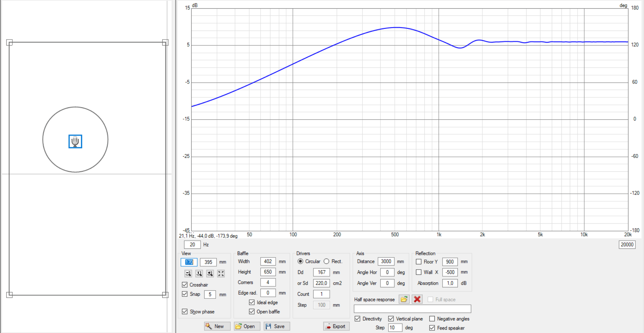This screenshot has width=644, height=333.
Task: Click the Open button
Action: (x=247, y=326)
